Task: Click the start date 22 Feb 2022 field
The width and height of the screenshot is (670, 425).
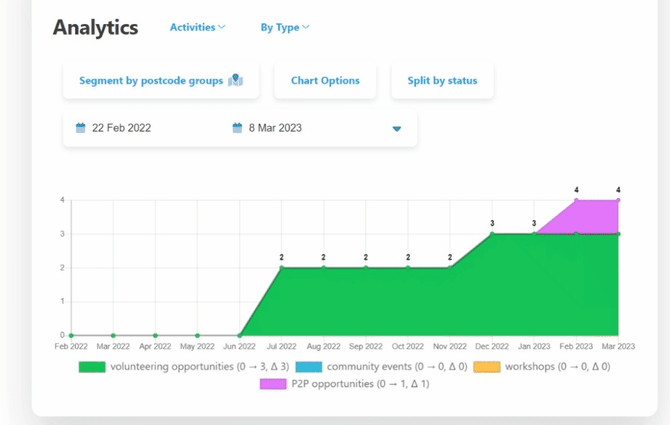Action: coord(121,128)
